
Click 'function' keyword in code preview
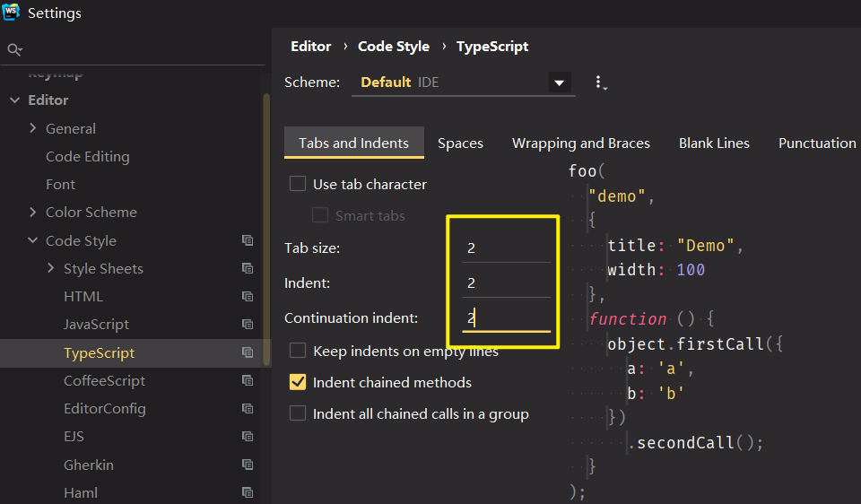pos(628,319)
